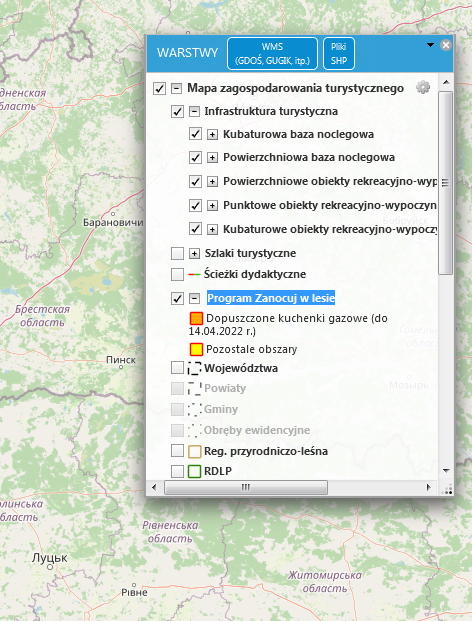Click Пинск city label on map
472x621 pixels.
[121, 360]
